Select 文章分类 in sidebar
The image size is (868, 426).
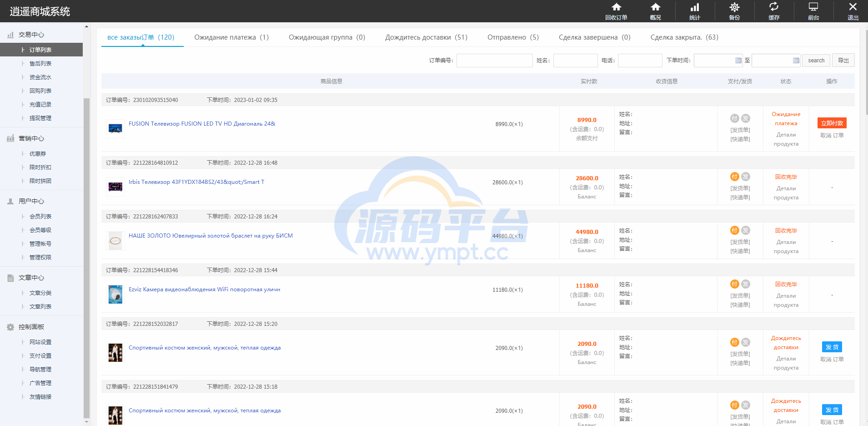(x=40, y=293)
